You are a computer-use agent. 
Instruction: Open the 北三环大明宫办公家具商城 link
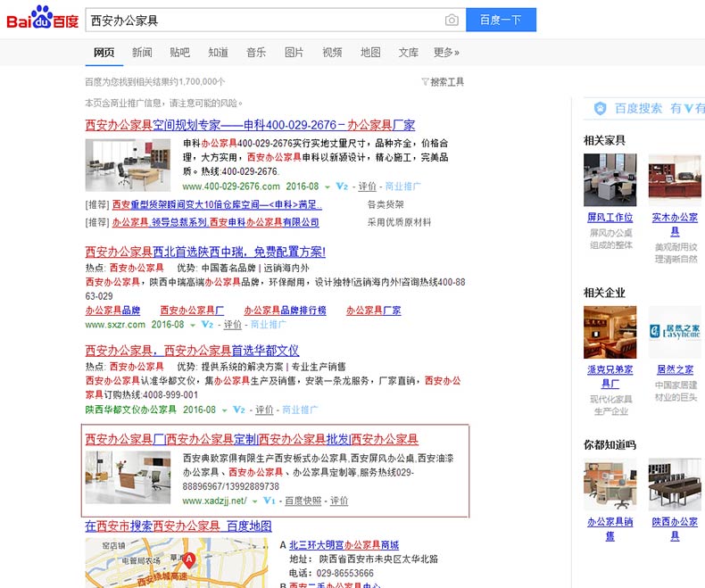coord(344,545)
